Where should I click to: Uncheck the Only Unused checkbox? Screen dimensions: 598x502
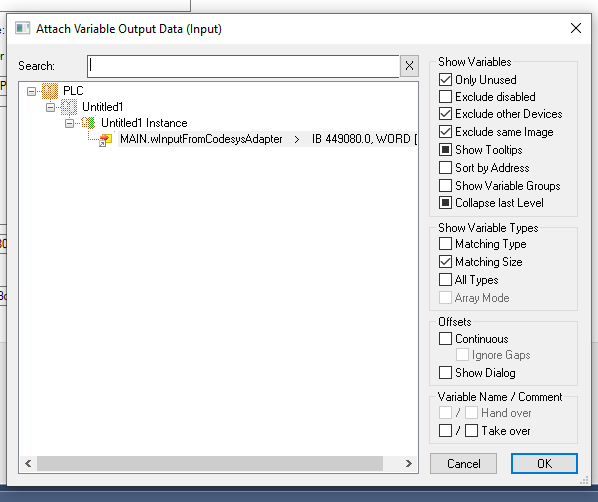click(x=445, y=79)
